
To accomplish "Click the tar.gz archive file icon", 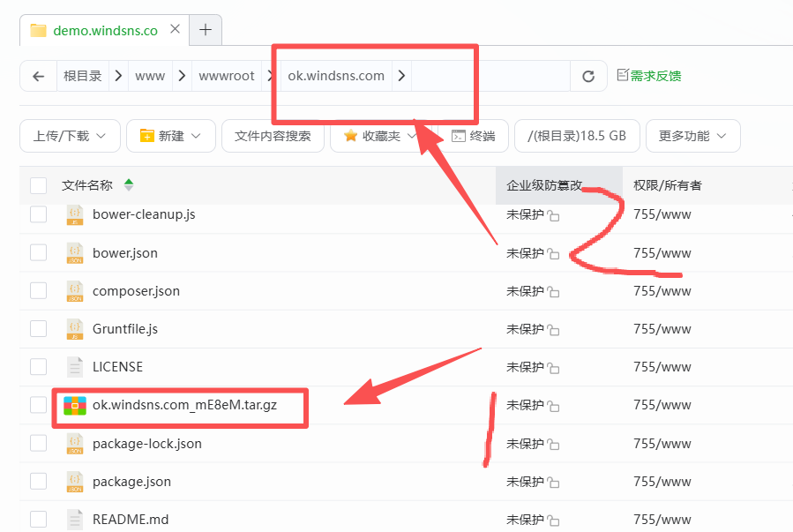I will 75,405.
